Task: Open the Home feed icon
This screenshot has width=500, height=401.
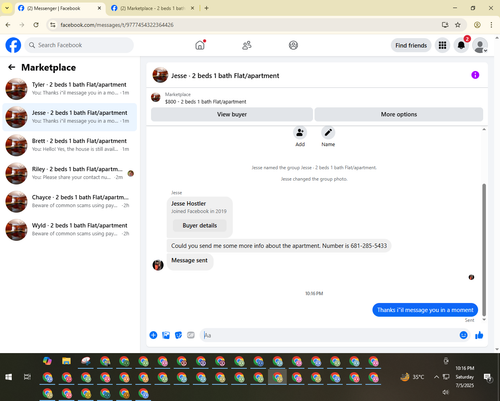Action: tap(200, 45)
